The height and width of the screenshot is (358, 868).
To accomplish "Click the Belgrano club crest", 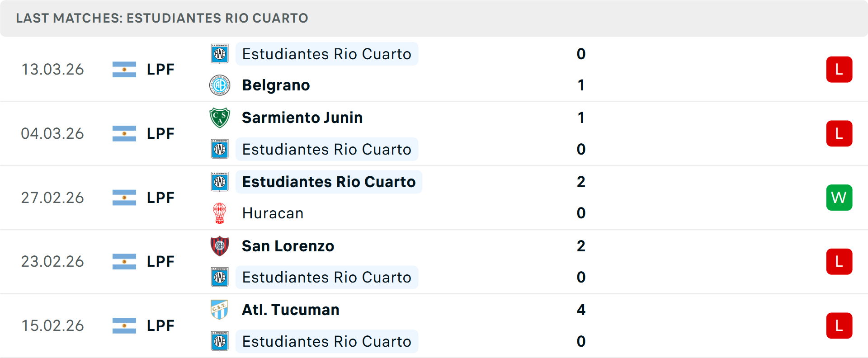I will coord(220,85).
